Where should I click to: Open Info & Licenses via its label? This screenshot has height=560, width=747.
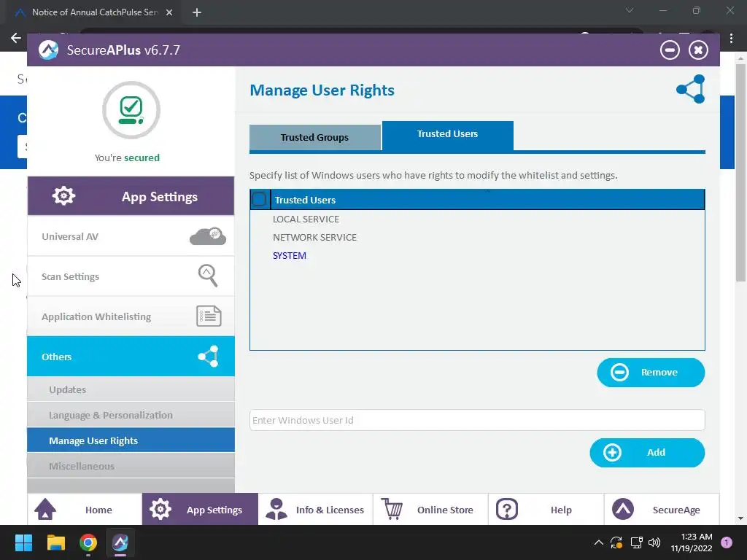(x=330, y=510)
